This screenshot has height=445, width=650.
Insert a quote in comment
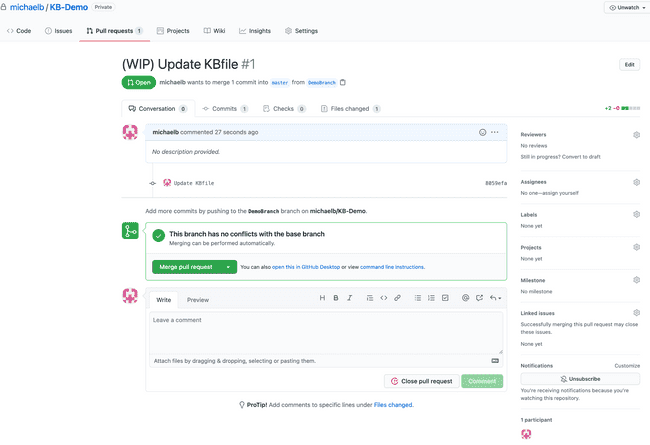point(370,298)
